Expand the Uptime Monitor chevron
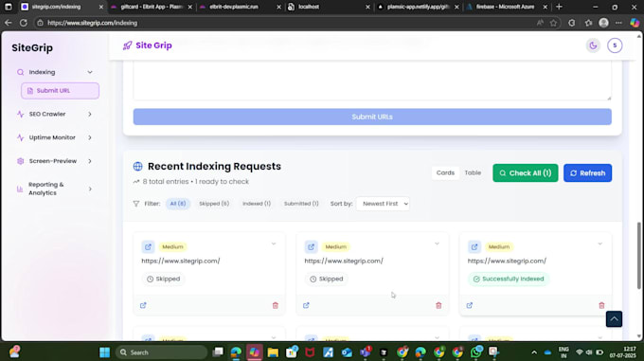 click(x=90, y=137)
